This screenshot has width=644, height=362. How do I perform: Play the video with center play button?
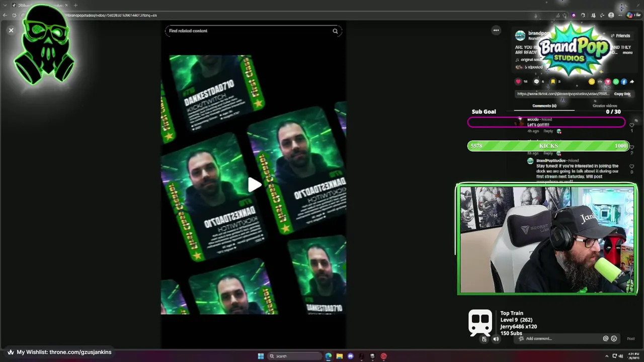[x=254, y=185]
